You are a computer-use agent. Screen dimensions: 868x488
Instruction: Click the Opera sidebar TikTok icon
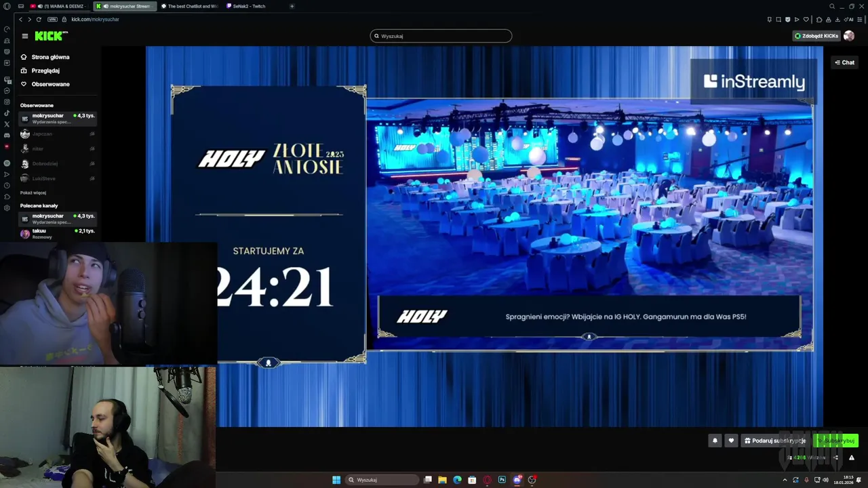(7, 113)
